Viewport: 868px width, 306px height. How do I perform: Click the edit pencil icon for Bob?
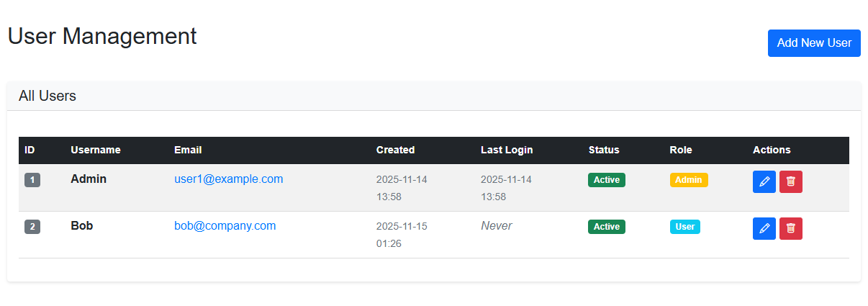pos(764,228)
